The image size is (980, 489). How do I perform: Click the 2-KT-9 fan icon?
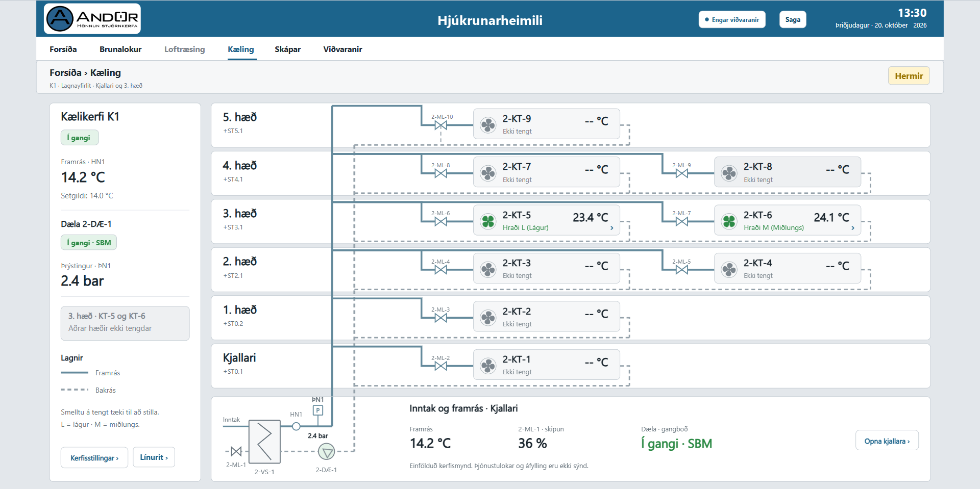[x=488, y=125]
